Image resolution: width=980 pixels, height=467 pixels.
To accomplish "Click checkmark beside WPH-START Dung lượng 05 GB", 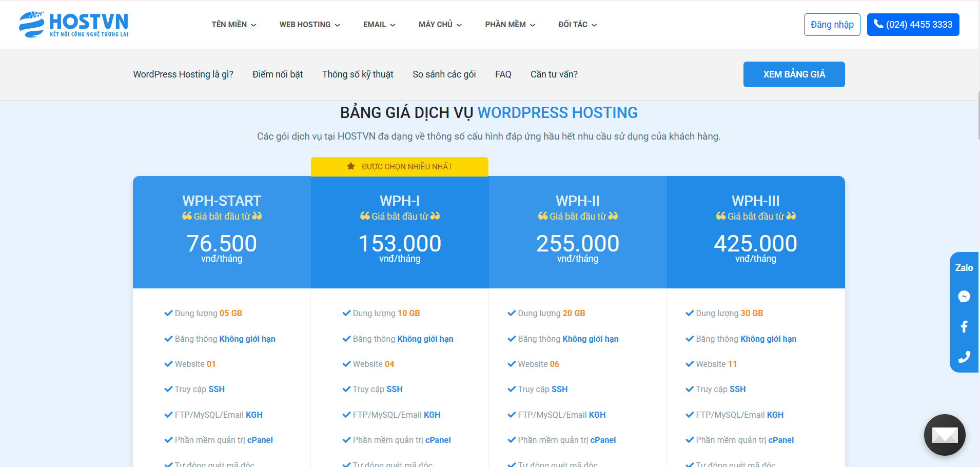I will pos(168,313).
